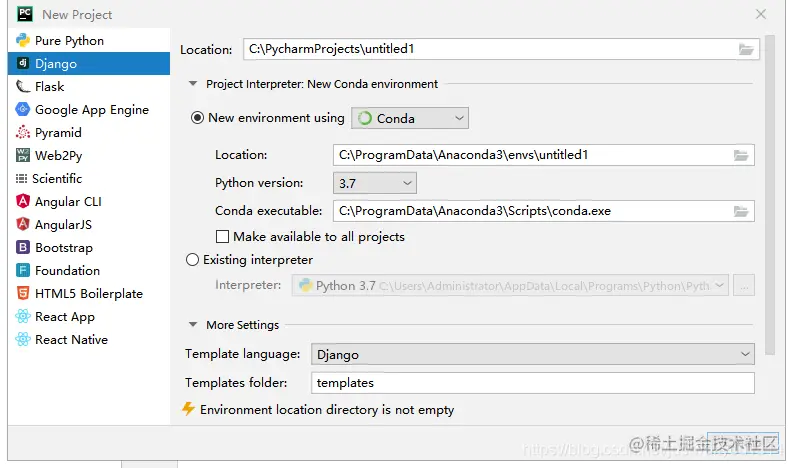Pick the Scientific project type
This screenshot has height=468, width=793.
click(89, 179)
